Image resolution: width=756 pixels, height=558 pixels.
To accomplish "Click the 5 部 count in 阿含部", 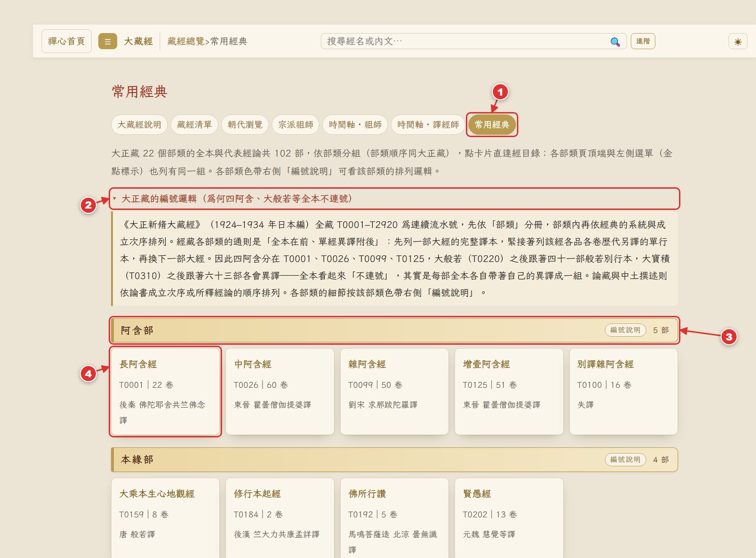I will [661, 330].
